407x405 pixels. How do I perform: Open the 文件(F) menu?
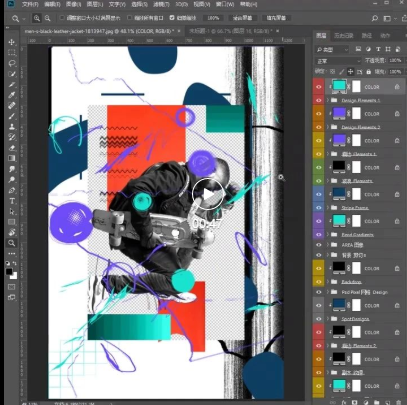coord(30,4)
